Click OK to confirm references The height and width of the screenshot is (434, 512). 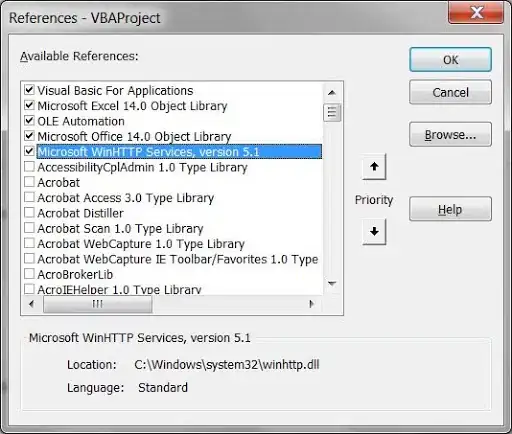pos(450,60)
